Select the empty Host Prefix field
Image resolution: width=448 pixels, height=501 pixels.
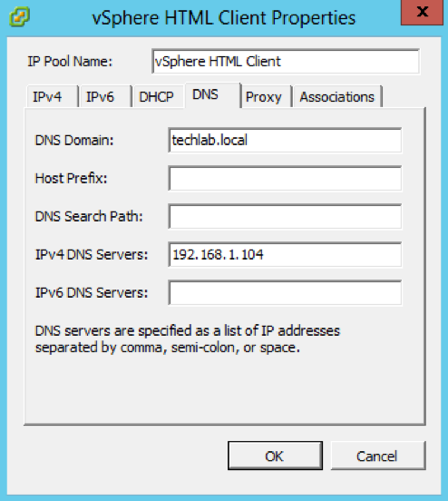point(285,178)
